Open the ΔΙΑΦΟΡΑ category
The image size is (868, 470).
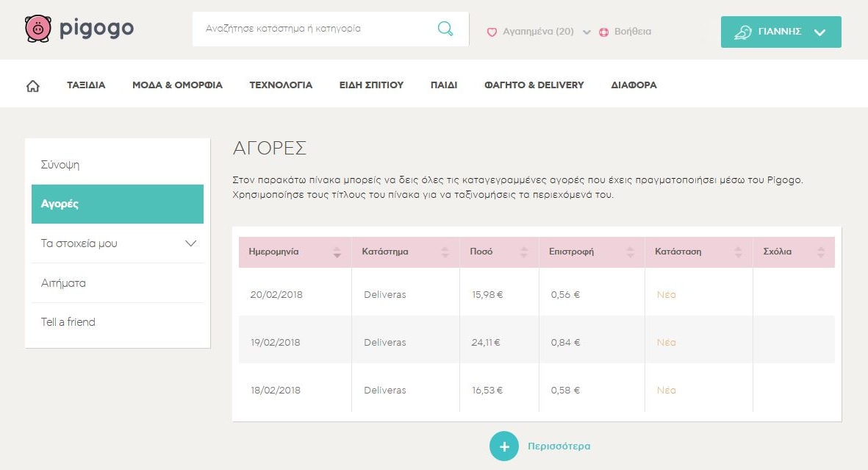[634, 85]
